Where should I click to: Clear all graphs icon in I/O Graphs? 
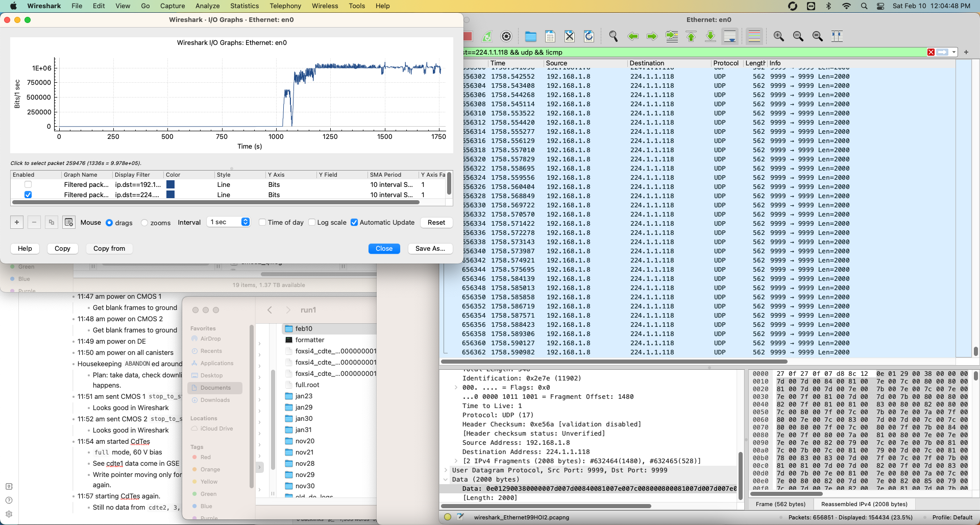click(69, 222)
